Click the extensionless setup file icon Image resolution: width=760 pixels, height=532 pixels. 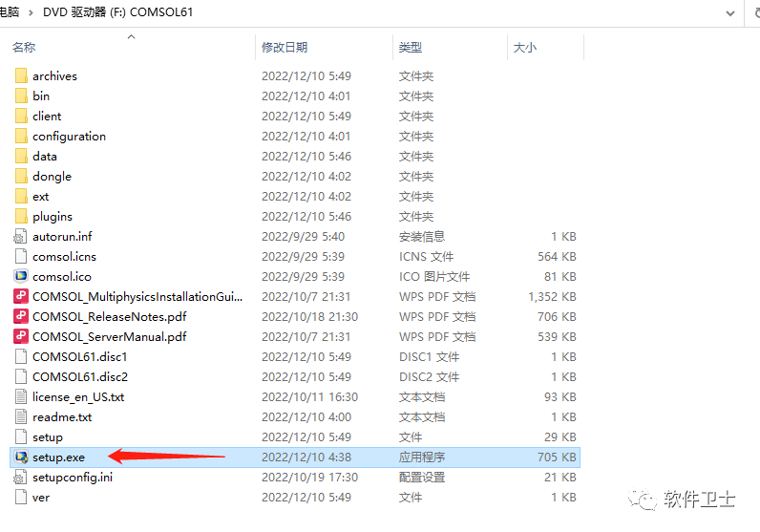[21, 436]
